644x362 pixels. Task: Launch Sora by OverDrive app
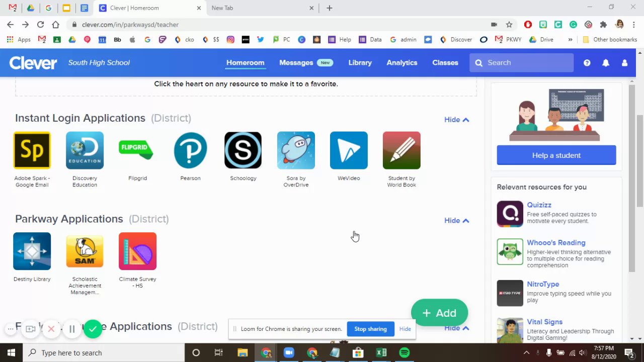296,150
